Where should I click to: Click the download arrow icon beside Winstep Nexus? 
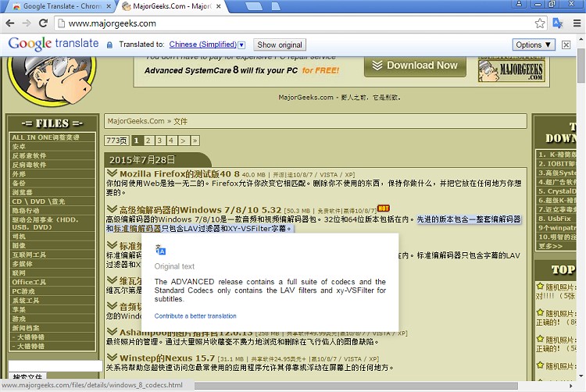pyautogui.click(x=112, y=358)
